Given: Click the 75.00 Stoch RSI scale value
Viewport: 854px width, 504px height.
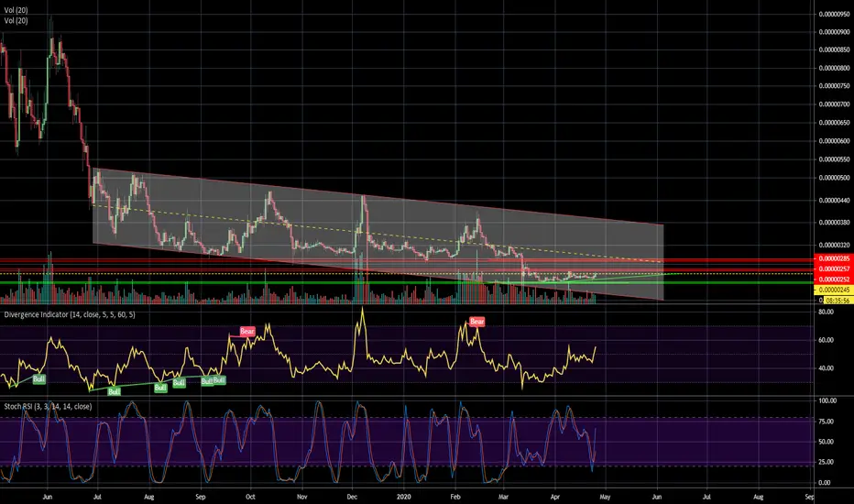Looking at the screenshot, I should coord(827,422).
